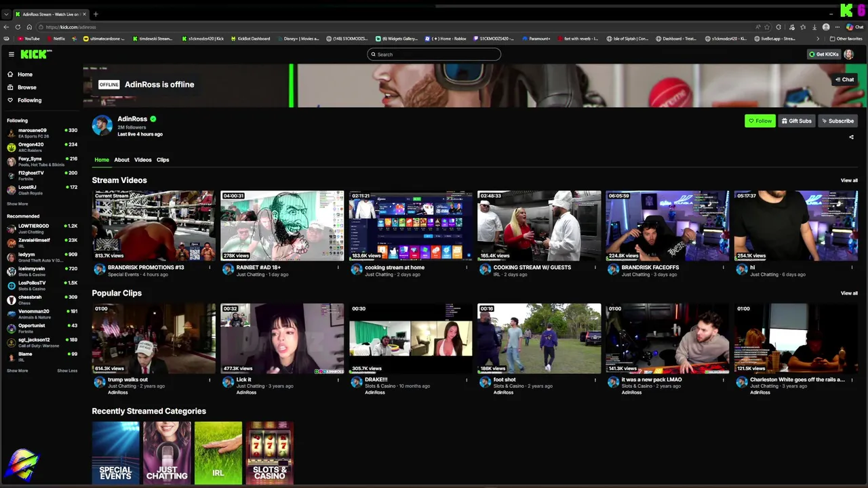Screen dimensions: 868x488
Task: Open RAINBET #AD 18+ video thumbnail
Action: pos(282,226)
